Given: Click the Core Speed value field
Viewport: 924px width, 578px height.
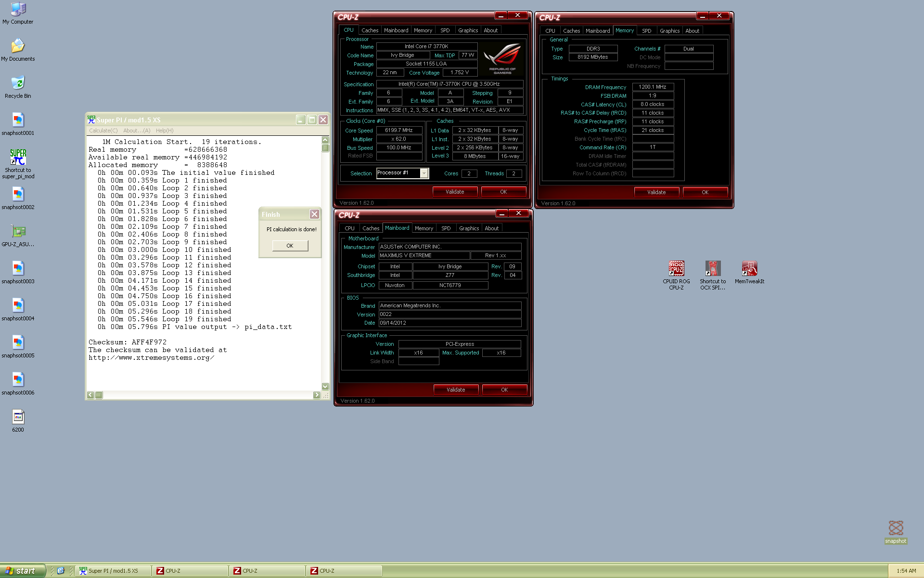Looking at the screenshot, I should coord(399,131).
